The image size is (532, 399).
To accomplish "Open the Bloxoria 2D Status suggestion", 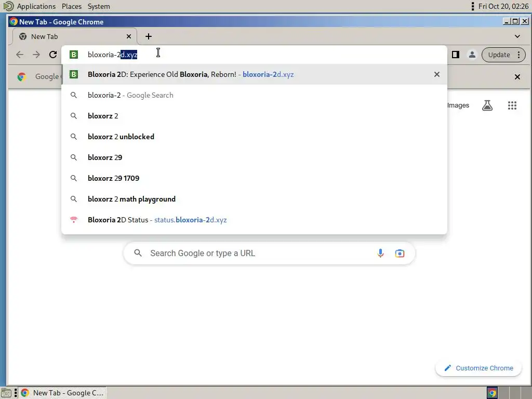I will (254, 220).
